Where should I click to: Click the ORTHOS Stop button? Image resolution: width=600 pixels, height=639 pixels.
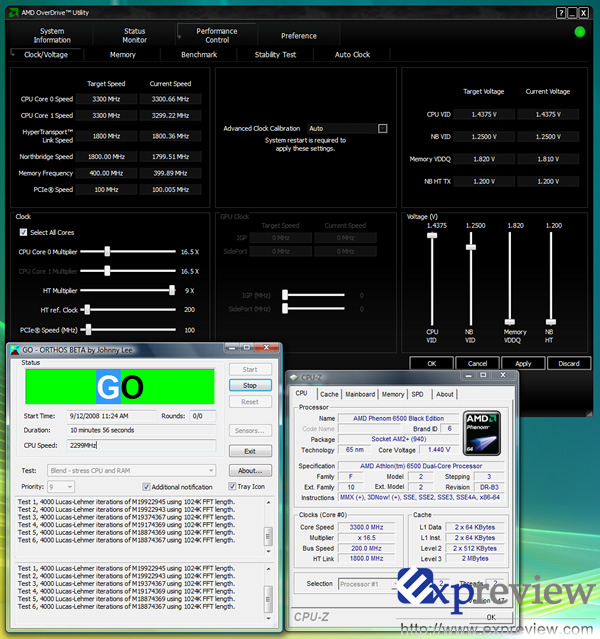point(250,386)
